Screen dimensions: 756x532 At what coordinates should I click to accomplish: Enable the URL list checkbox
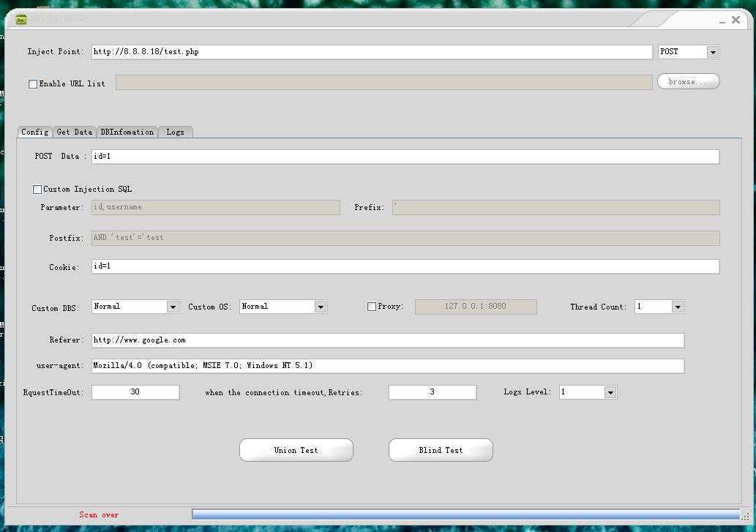pyautogui.click(x=33, y=84)
